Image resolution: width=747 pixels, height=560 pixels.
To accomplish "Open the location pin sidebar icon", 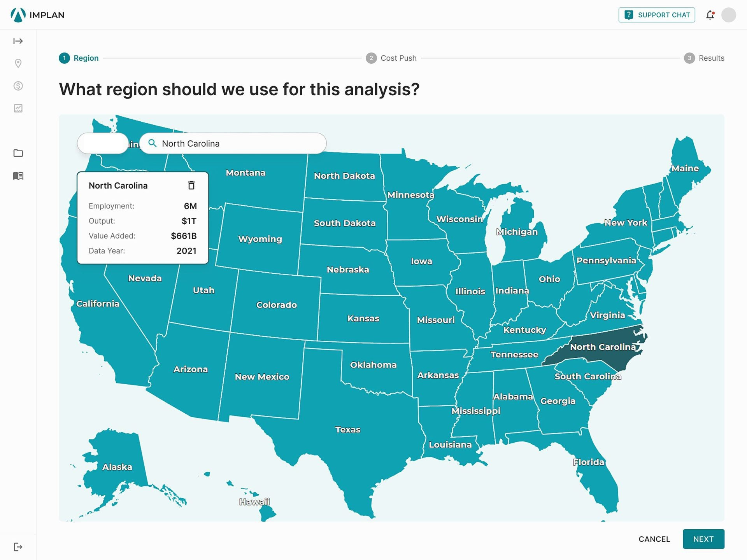I will 18,63.
